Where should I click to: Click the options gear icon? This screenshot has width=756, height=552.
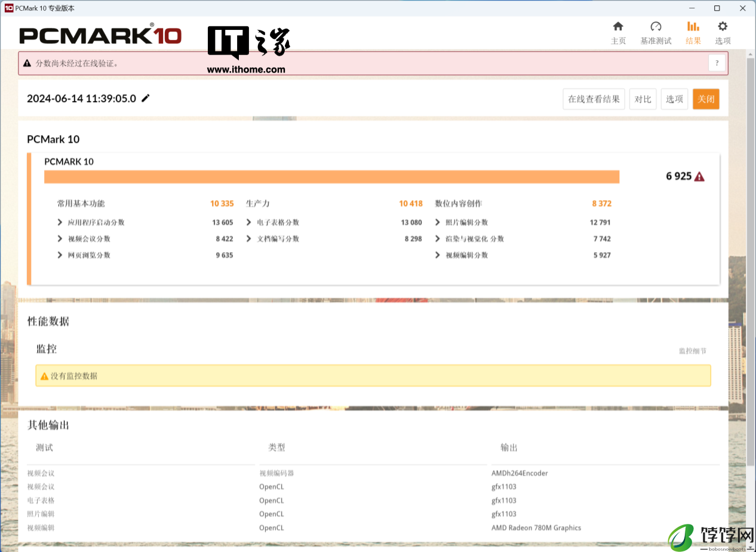723,26
